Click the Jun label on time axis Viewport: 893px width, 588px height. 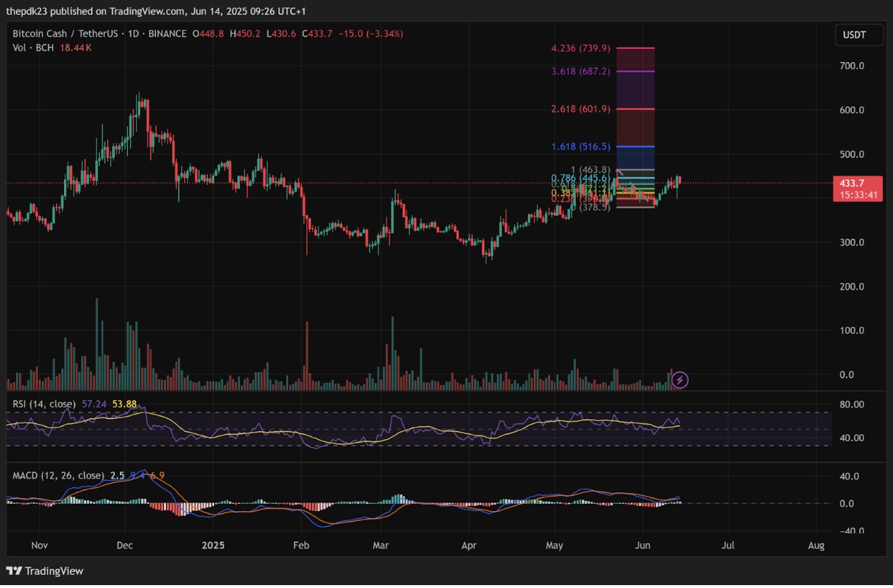point(643,546)
